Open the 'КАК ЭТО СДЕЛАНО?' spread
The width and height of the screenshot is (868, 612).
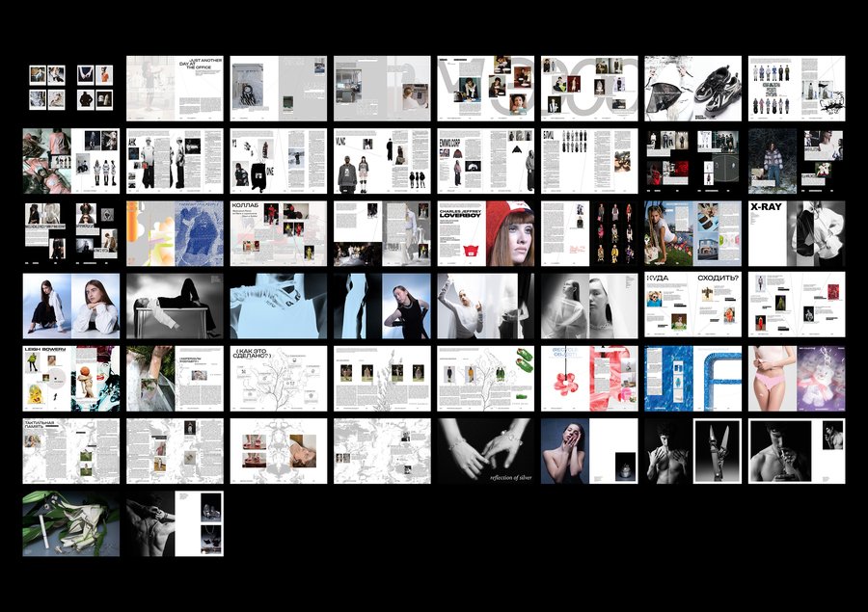[x=279, y=379]
